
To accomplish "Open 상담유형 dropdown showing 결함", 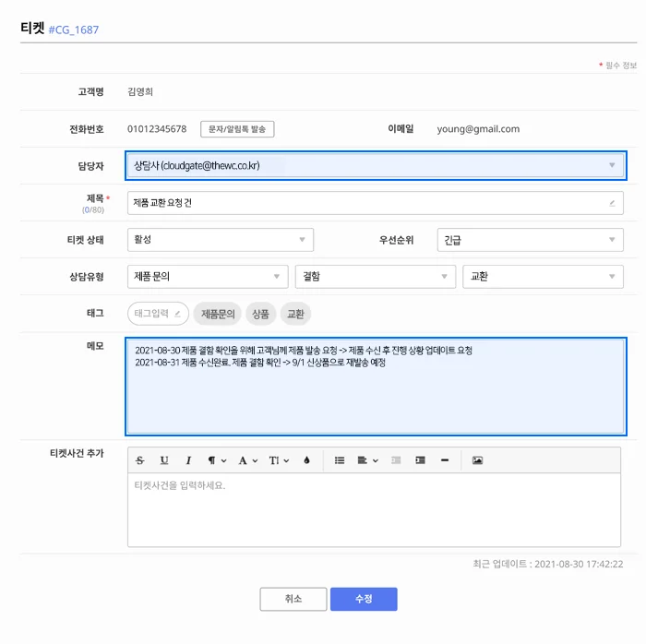I will click(x=376, y=277).
